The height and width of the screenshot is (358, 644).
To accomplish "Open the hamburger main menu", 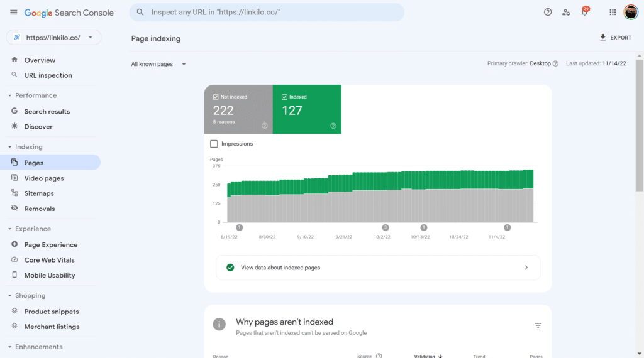I will (x=14, y=13).
